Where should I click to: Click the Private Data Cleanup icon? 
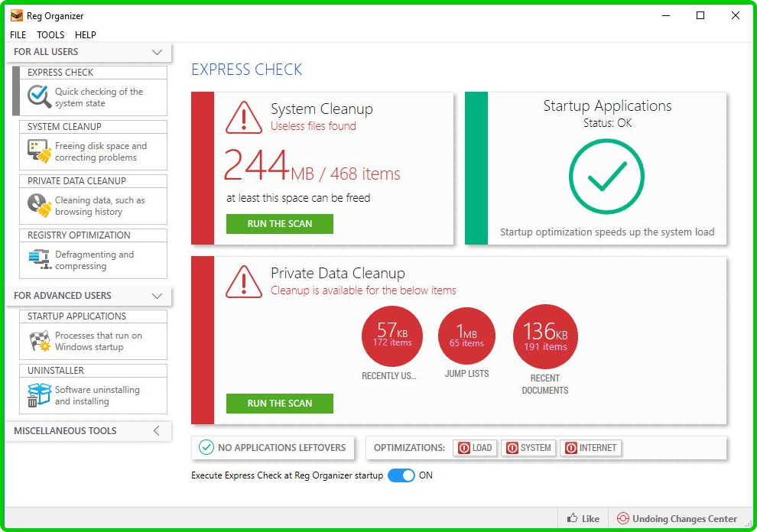click(x=39, y=205)
